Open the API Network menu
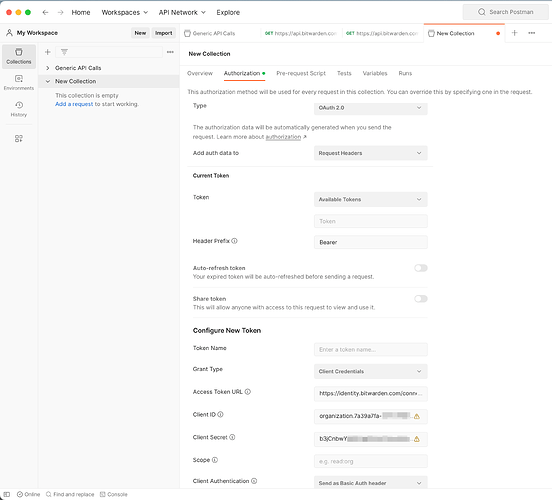Viewport: 552px width, 500px height. pyautogui.click(x=182, y=12)
